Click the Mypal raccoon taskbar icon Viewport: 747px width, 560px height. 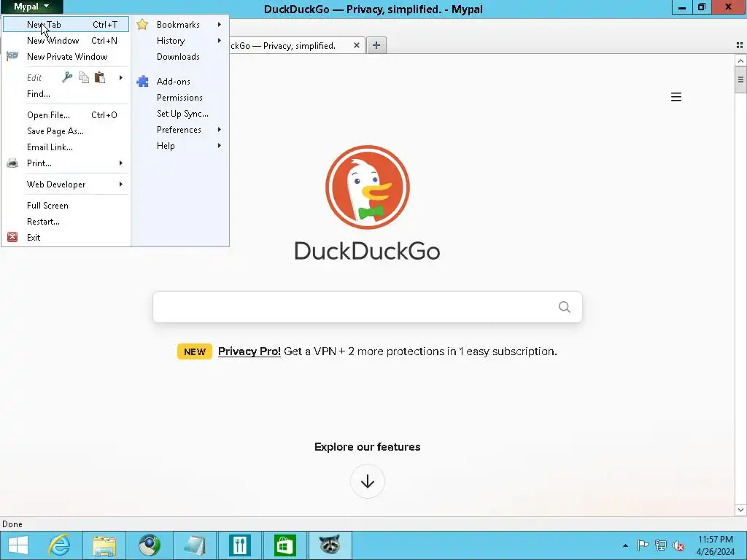330,545
